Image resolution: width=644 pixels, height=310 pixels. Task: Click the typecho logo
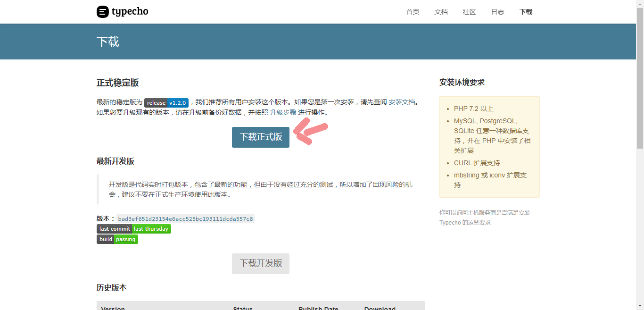tap(123, 12)
